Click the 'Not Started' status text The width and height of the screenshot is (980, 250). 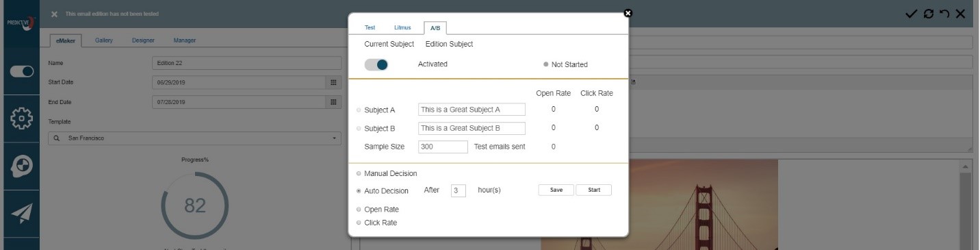click(569, 64)
